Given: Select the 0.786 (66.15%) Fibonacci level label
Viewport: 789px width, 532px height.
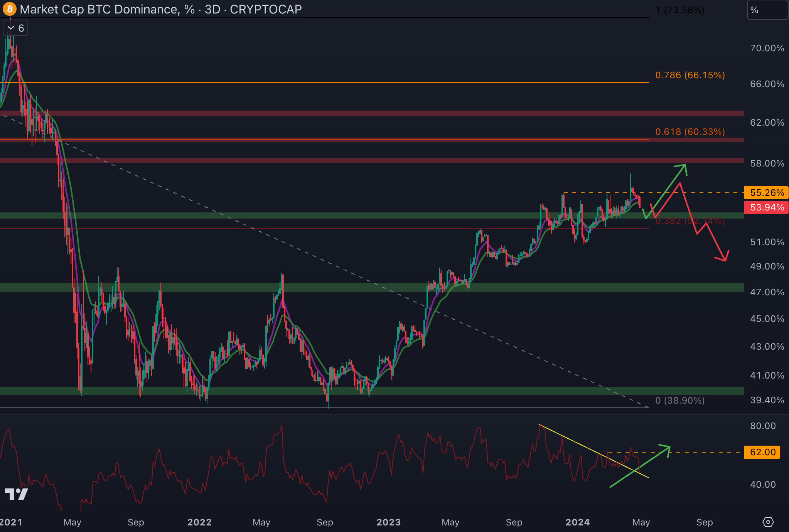Looking at the screenshot, I should (690, 75).
